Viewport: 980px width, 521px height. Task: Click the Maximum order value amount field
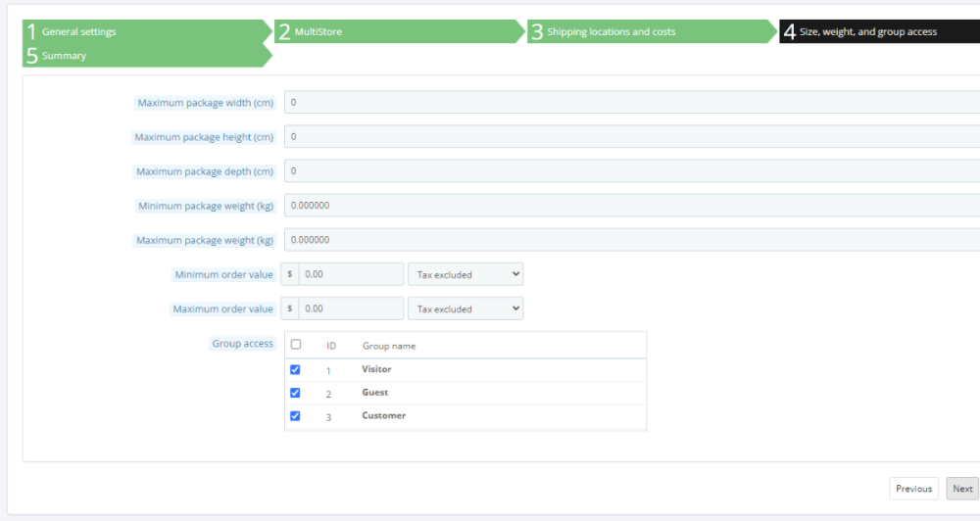pyautogui.click(x=351, y=308)
